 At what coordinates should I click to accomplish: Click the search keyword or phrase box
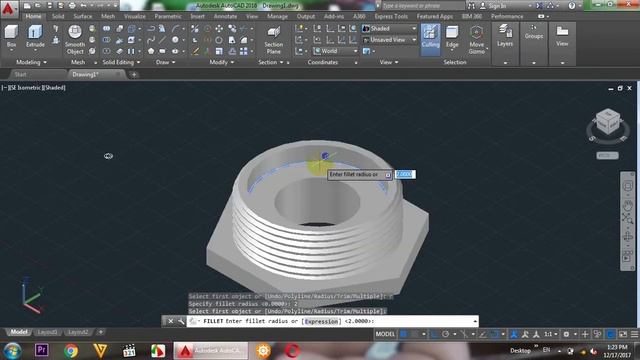[423, 6]
